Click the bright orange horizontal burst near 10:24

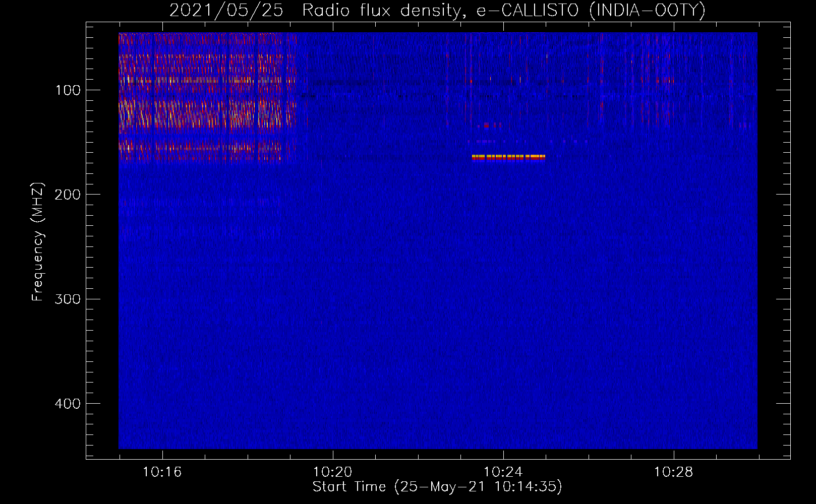point(508,157)
